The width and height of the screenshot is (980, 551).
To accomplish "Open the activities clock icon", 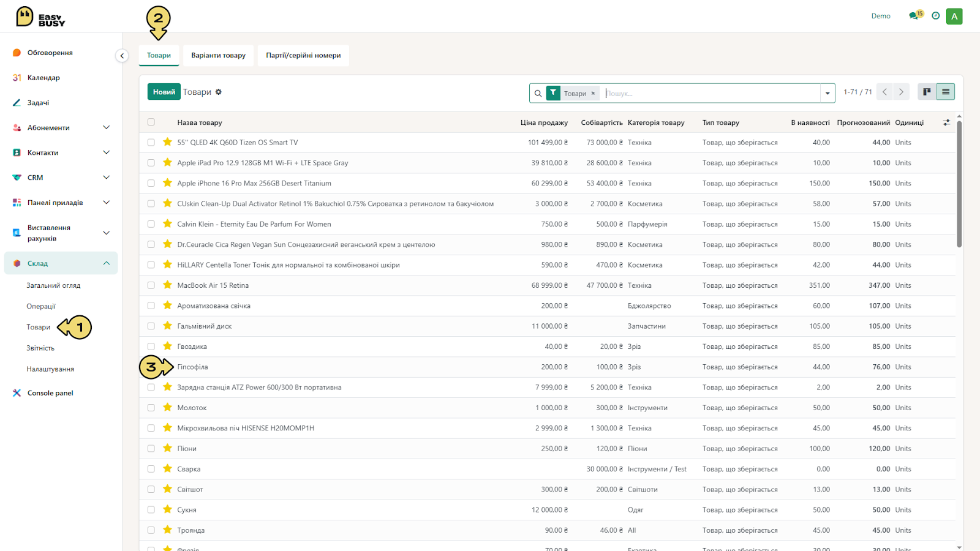I will [x=935, y=16].
